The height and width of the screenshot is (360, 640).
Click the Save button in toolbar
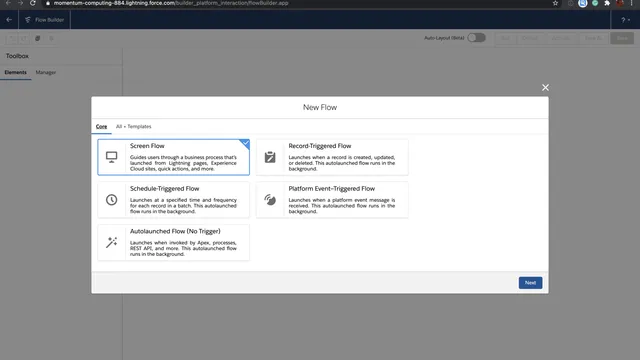pos(622,38)
